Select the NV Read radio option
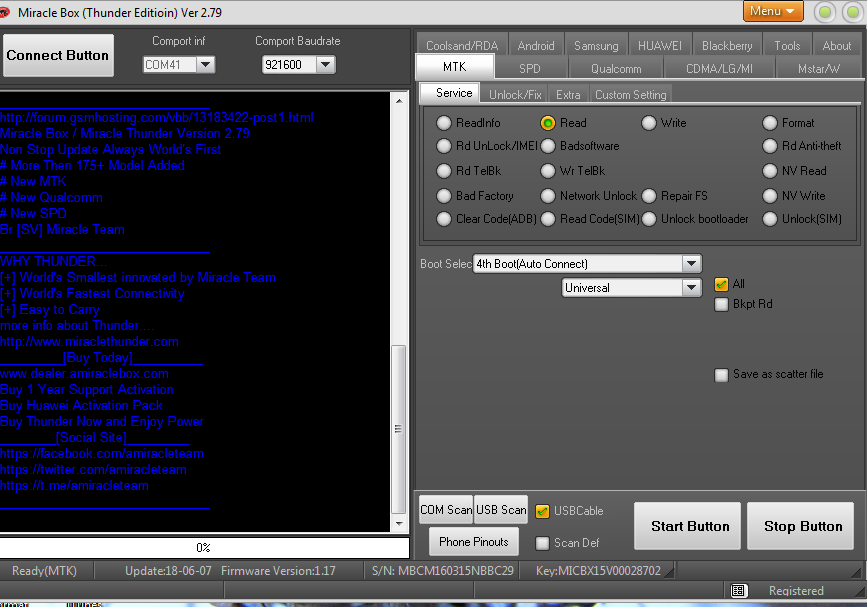The image size is (867, 607). [770, 171]
